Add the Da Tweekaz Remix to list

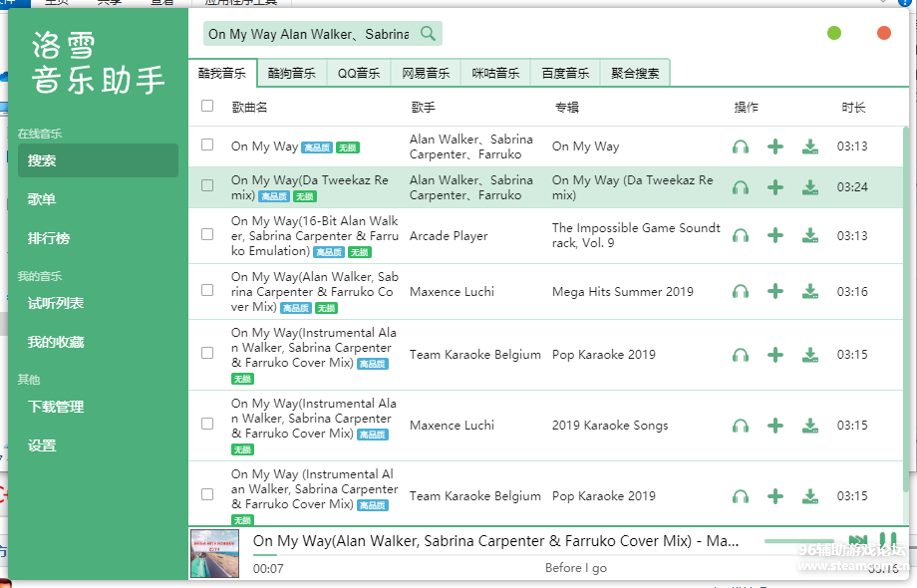pos(775,187)
